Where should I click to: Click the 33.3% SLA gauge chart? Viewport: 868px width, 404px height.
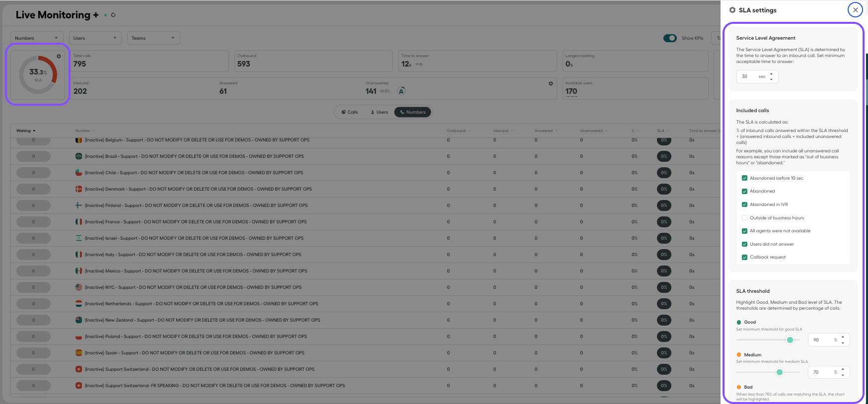tap(38, 74)
